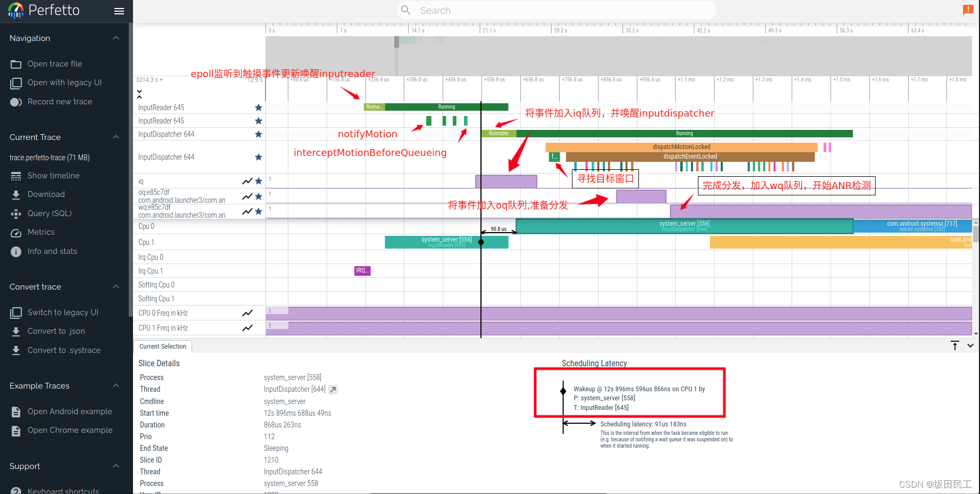Select the dispatchMotionLocked slice
The image size is (980, 494).
point(682,147)
